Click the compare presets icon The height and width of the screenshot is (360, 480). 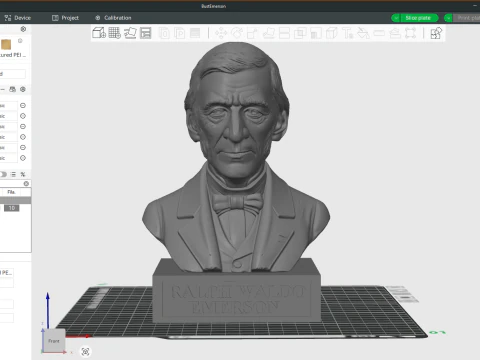23,174
